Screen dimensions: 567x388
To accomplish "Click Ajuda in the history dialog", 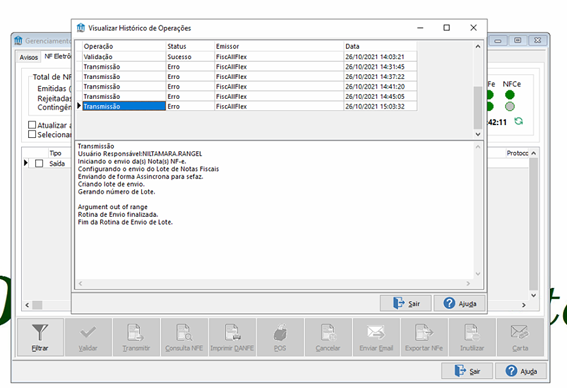I will pyautogui.click(x=459, y=303).
